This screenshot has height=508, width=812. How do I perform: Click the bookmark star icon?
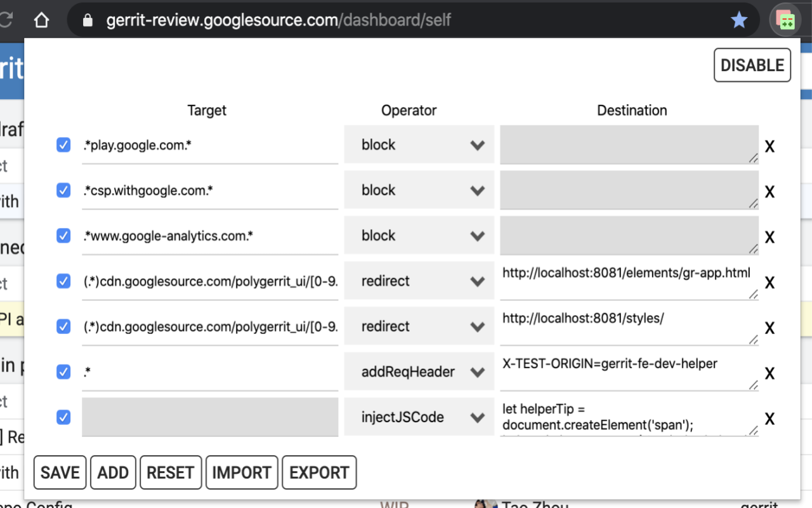coord(739,20)
